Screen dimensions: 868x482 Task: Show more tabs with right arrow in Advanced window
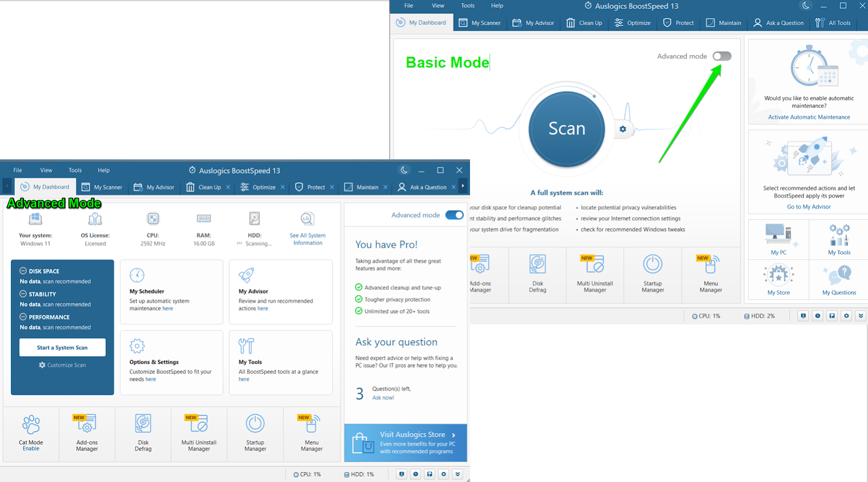pos(463,186)
